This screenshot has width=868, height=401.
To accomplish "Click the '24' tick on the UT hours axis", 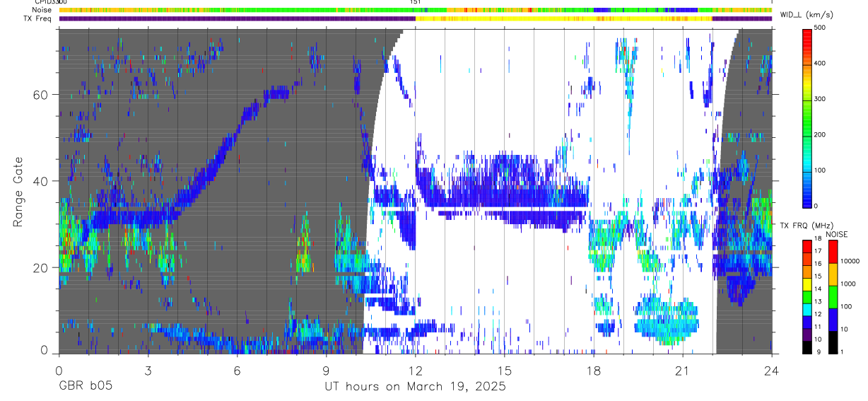I will (771, 371).
